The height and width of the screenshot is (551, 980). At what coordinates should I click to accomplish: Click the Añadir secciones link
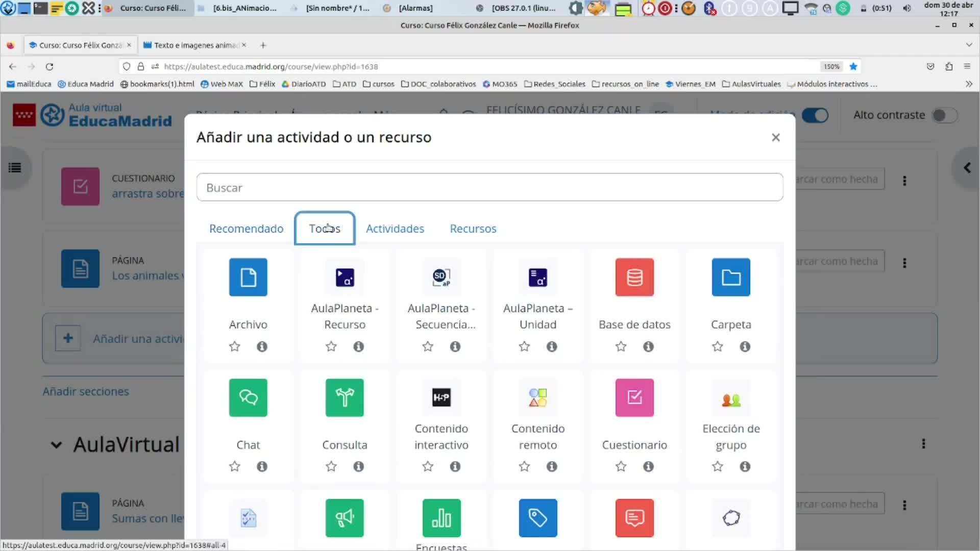coord(86,391)
